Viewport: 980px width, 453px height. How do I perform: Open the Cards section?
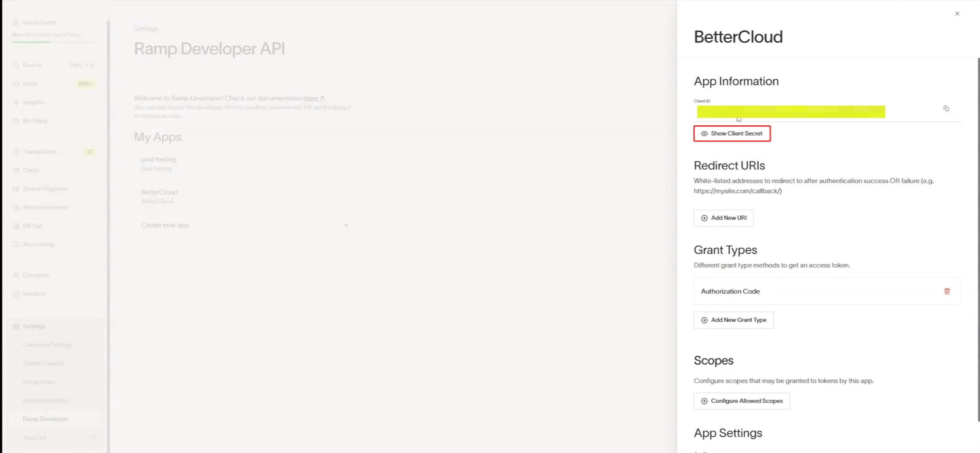[31, 170]
